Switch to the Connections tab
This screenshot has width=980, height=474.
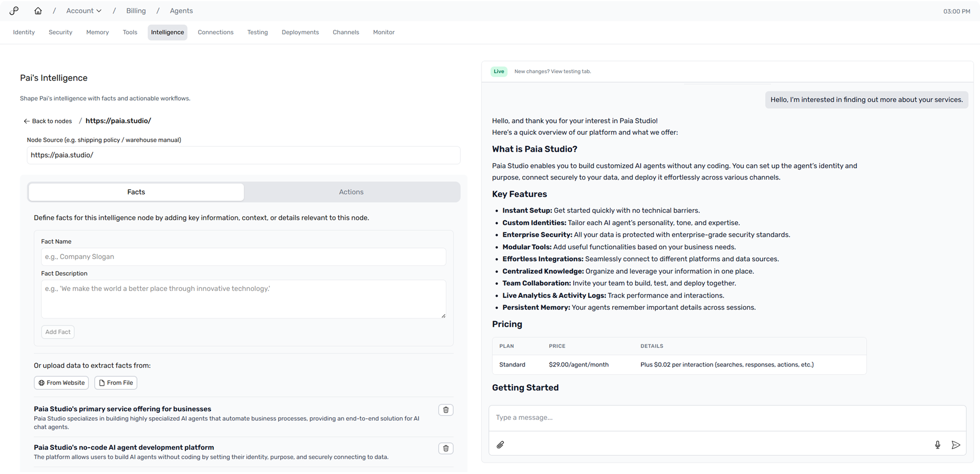point(215,32)
